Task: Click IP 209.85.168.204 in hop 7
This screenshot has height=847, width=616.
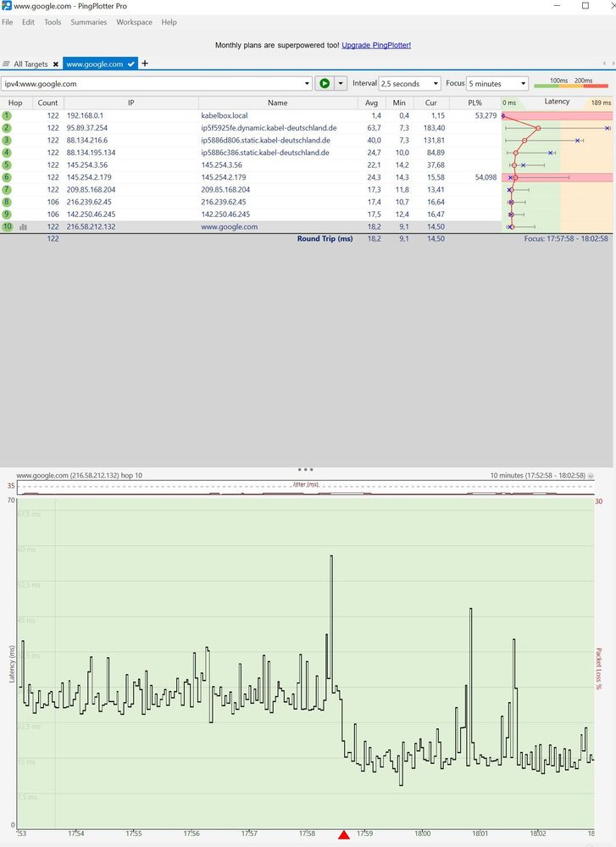Action: click(x=92, y=190)
